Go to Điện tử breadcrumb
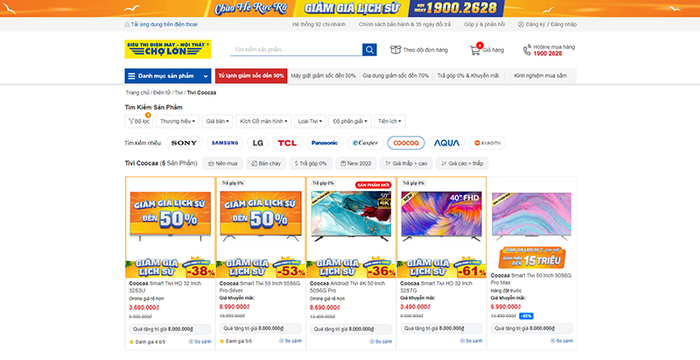The height and width of the screenshot is (360, 700). (x=162, y=92)
